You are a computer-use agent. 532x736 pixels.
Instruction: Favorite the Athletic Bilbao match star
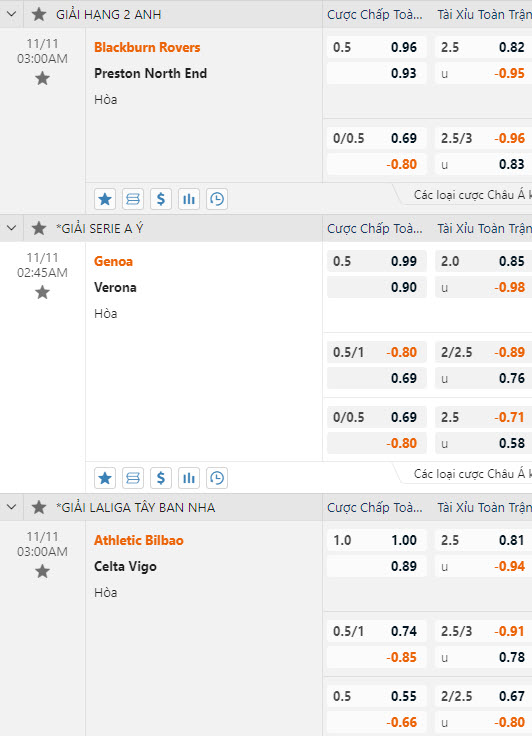[42, 571]
